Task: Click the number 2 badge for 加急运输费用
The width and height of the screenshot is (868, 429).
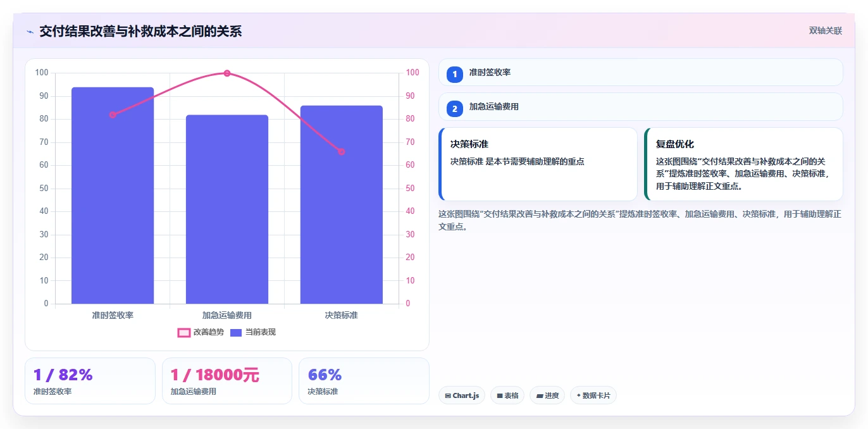Action: (454, 109)
